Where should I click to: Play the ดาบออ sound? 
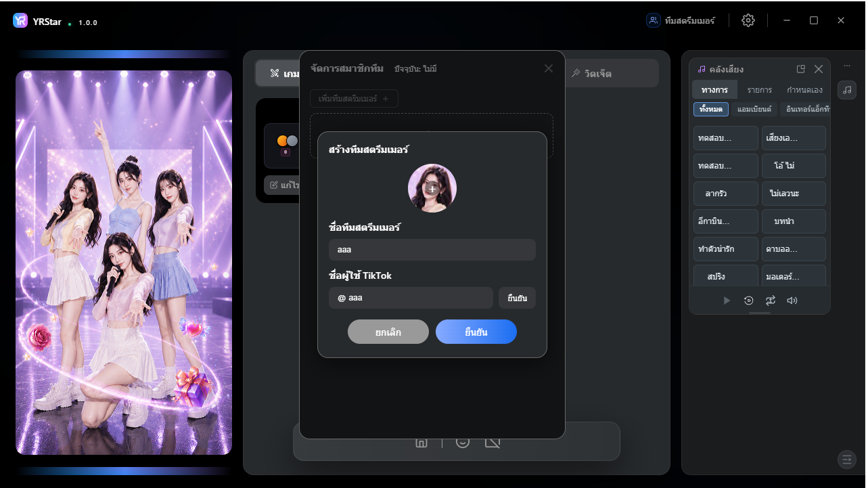[794, 249]
